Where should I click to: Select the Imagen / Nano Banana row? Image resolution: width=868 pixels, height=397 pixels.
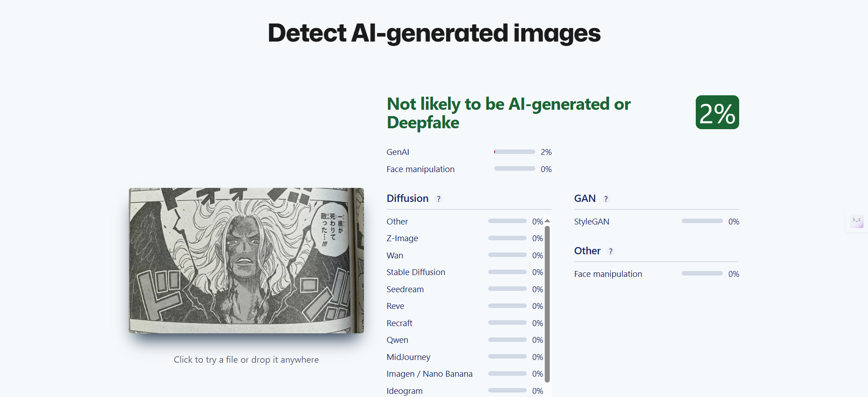(x=465, y=374)
